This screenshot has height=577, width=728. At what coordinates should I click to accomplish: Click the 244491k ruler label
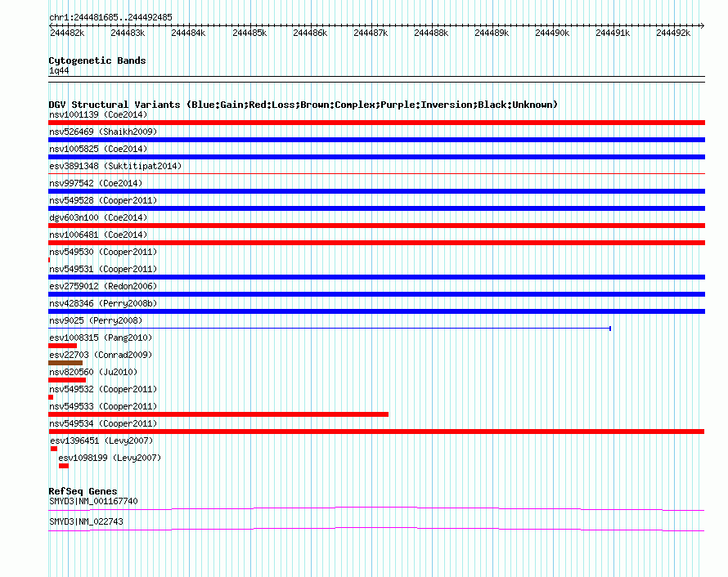click(613, 33)
